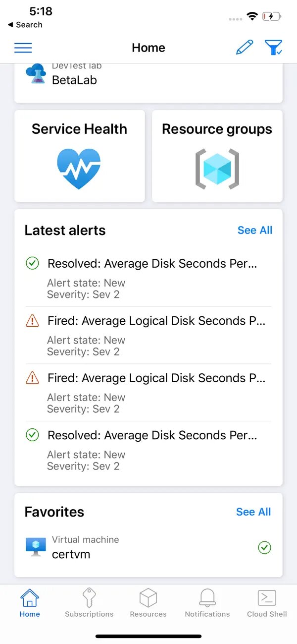Tap the Service Health heart icon
This screenshot has width=297, height=644.
79,169
